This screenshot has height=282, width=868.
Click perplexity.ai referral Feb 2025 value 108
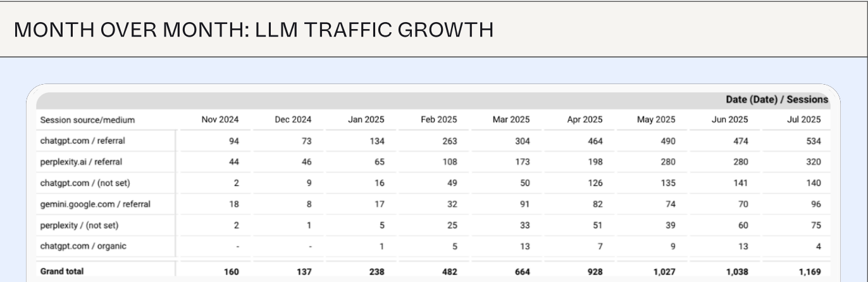click(x=449, y=162)
